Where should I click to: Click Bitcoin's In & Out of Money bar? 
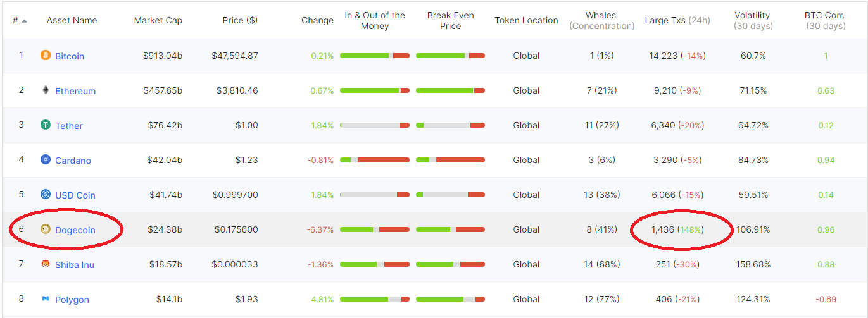375,56
